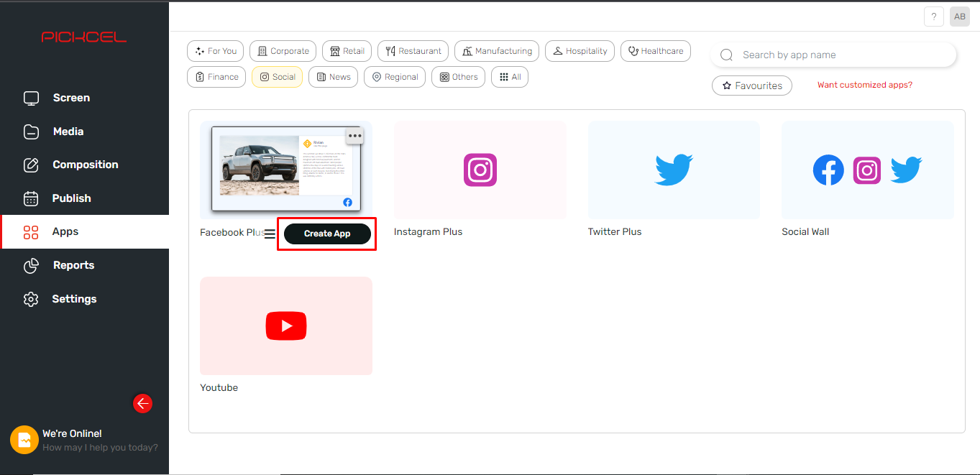Screen dimensions: 980x475
Task: Click the Publish calendar icon
Action: (x=31, y=198)
